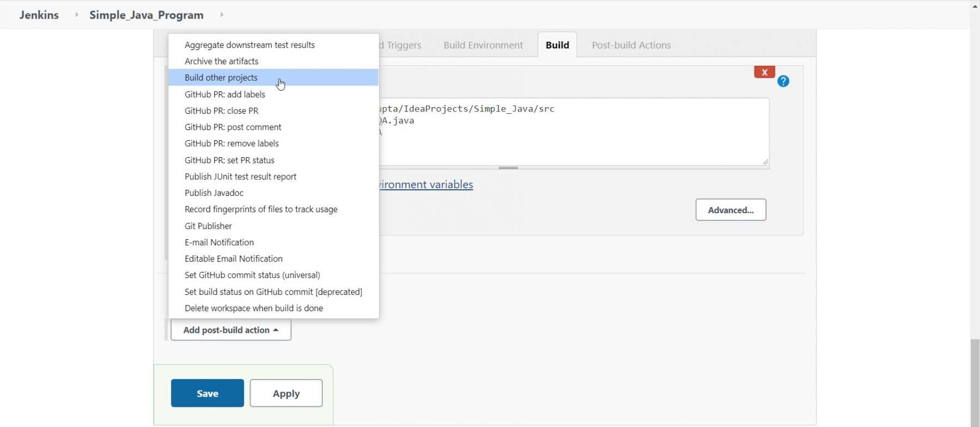Choose GitHub PR: remove labels
The image size is (980, 427).
(x=273, y=143)
